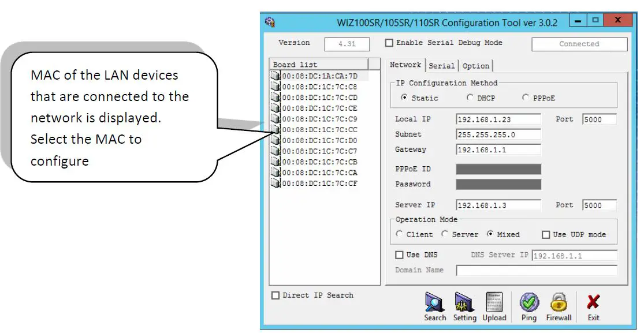644x333 pixels.
Task: Minimize the Configuration Tool window
Action: click(x=578, y=21)
